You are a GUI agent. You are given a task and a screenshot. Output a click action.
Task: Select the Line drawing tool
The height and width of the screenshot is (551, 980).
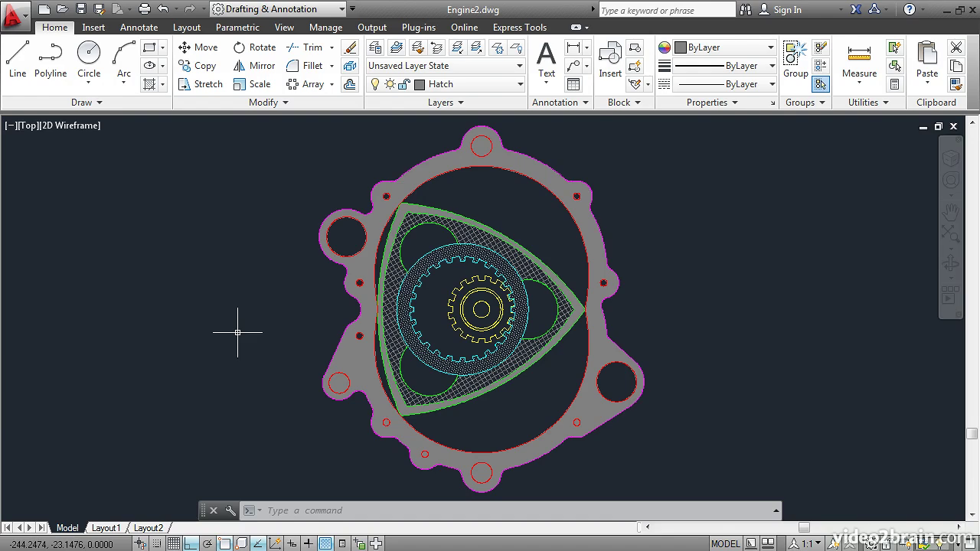click(18, 60)
